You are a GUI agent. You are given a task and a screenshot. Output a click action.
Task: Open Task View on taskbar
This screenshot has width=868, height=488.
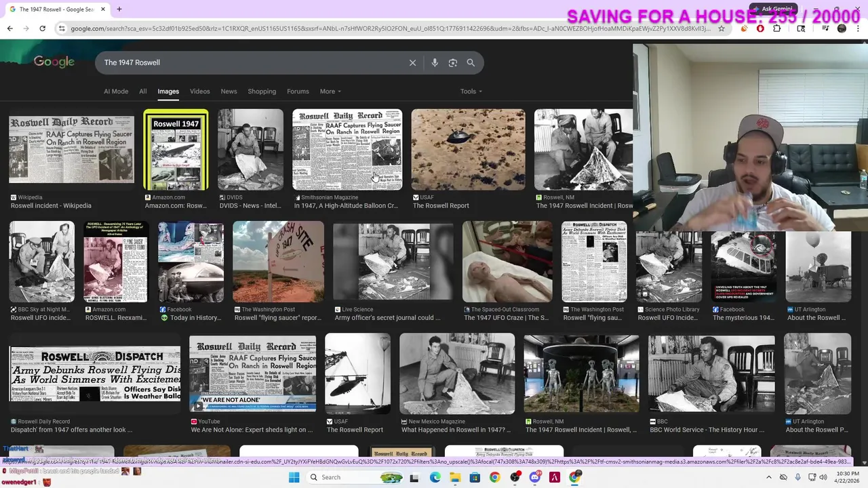tap(414, 477)
